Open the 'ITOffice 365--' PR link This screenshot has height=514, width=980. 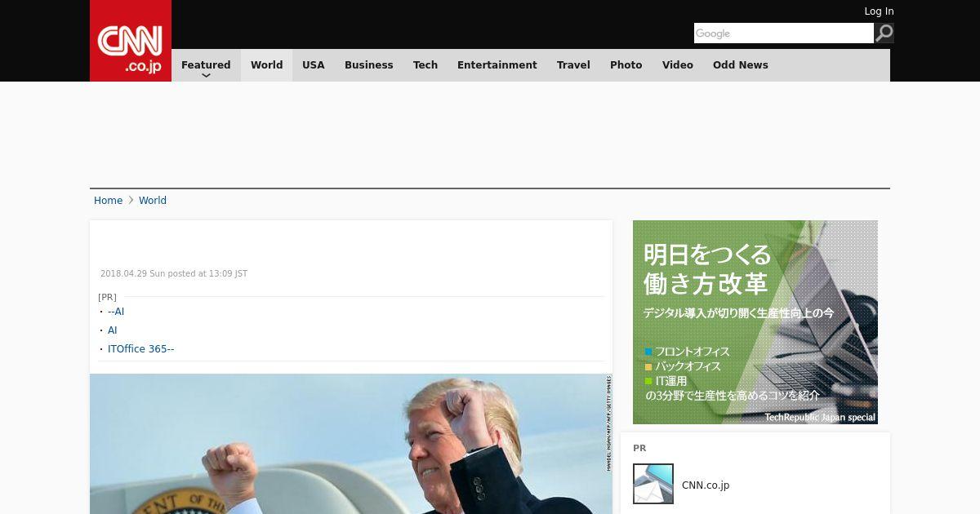pyautogui.click(x=141, y=349)
